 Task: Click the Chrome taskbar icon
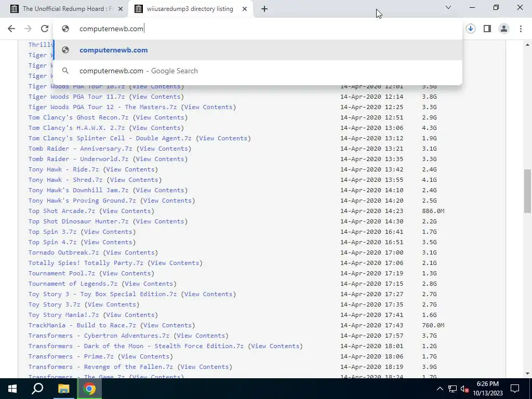(89, 389)
